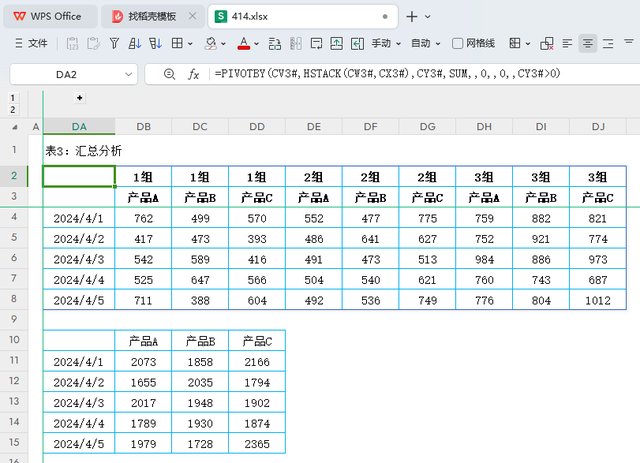Open the 文件 menu
Image resolution: width=640 pixels, height=463 pixels.
click(31, 43)
